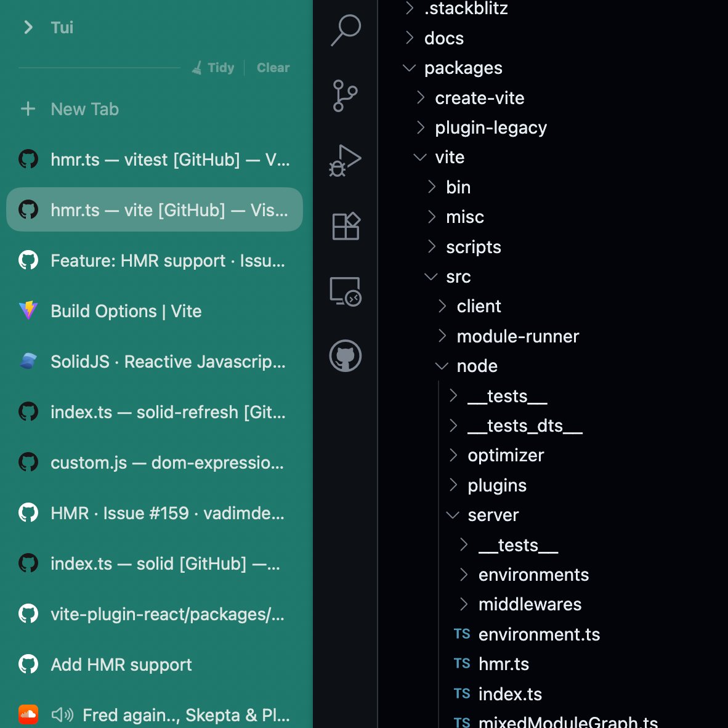Select the hmr.ts — vite tab

tap(155, 209)
